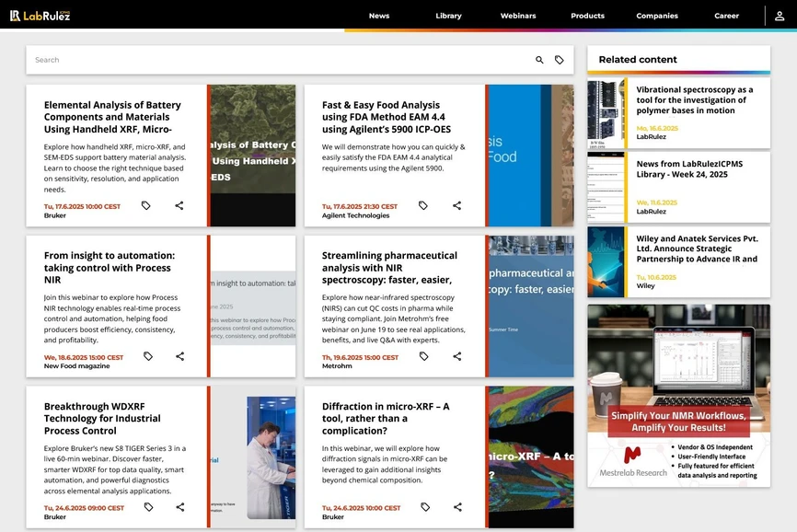Open the Library menu
Screen dimensions: 797x532
click(448, 16)
